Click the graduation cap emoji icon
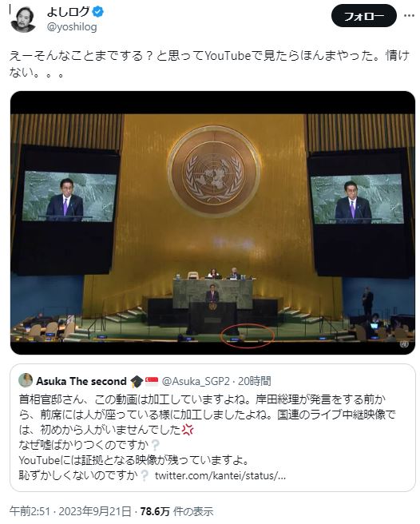420x524 pixels. [x=137, y=381]
